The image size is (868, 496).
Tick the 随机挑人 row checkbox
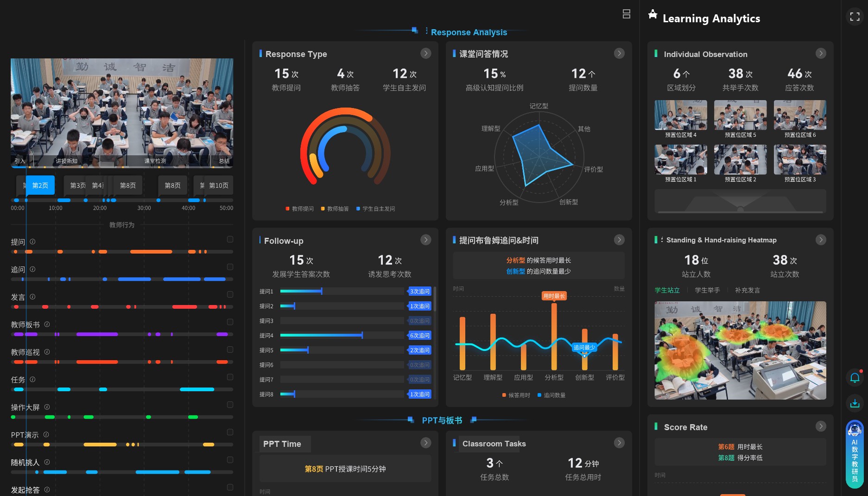pos(230,460)
